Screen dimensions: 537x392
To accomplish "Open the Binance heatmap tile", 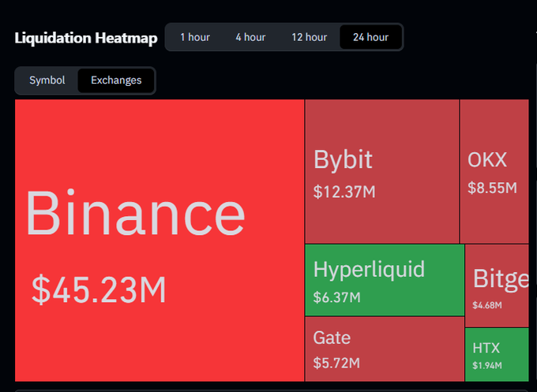I will (160, 240).
